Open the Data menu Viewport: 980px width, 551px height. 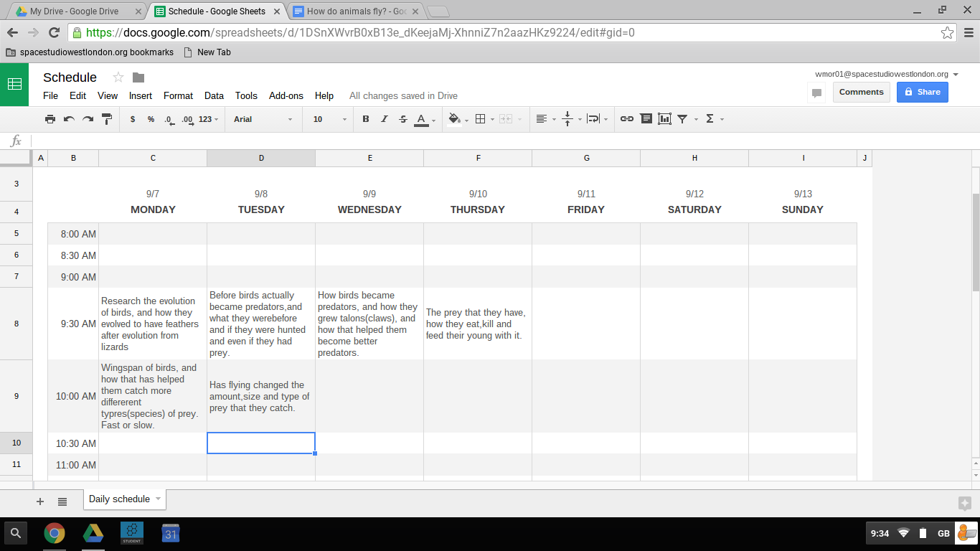click(x=214, y=95)
